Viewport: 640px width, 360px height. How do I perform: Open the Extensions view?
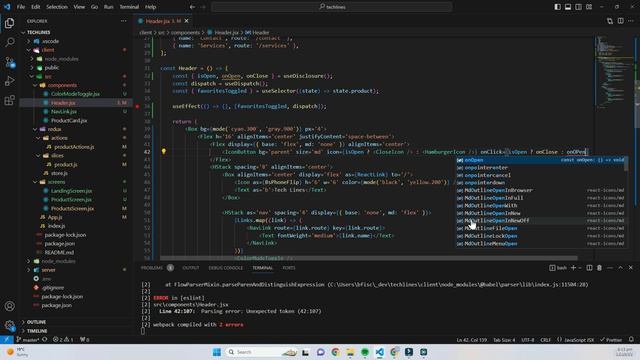pyautogui.click(x=9, y=100)
